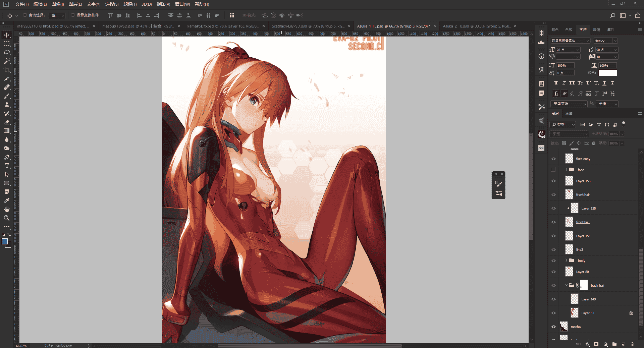Select the Lasso tool
This screenshot has width=644, height=348.
click(x=7, y=52)
